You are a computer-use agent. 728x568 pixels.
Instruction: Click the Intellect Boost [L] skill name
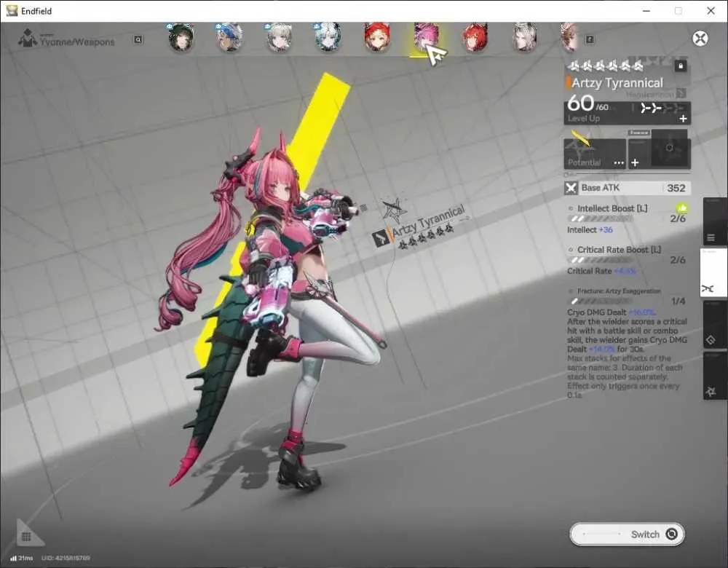[612, 208]
